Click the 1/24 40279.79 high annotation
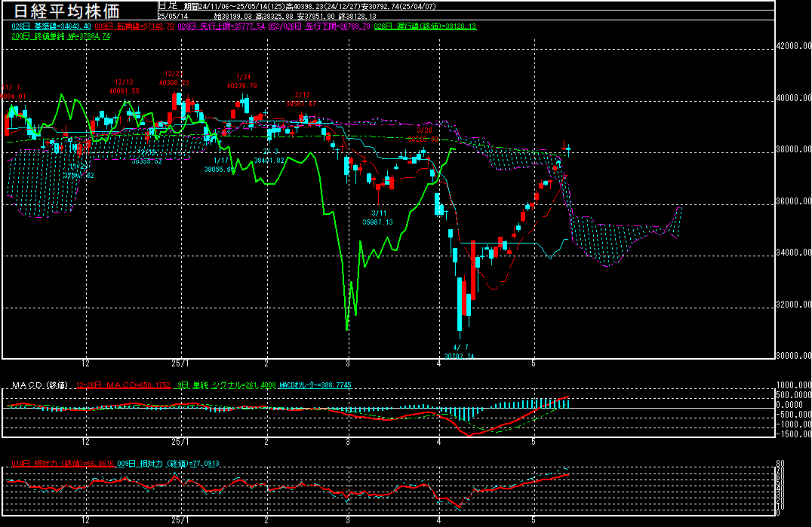The width and height of the screenshot is (812, 527). click(x=241, y=81)
